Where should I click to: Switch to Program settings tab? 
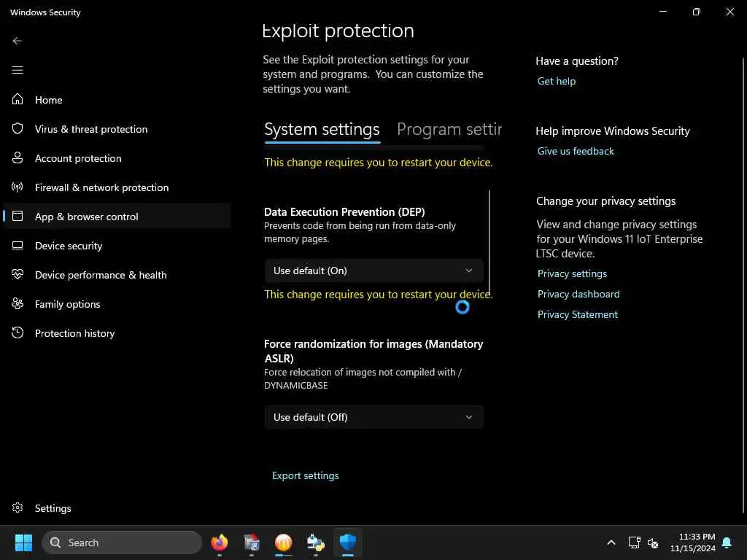click(449, 130)
